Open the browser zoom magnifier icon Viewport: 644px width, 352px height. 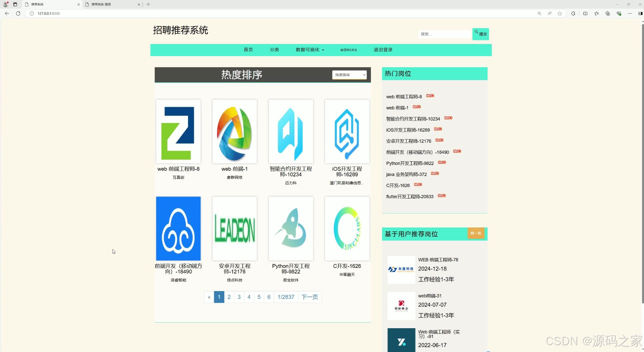539,13
